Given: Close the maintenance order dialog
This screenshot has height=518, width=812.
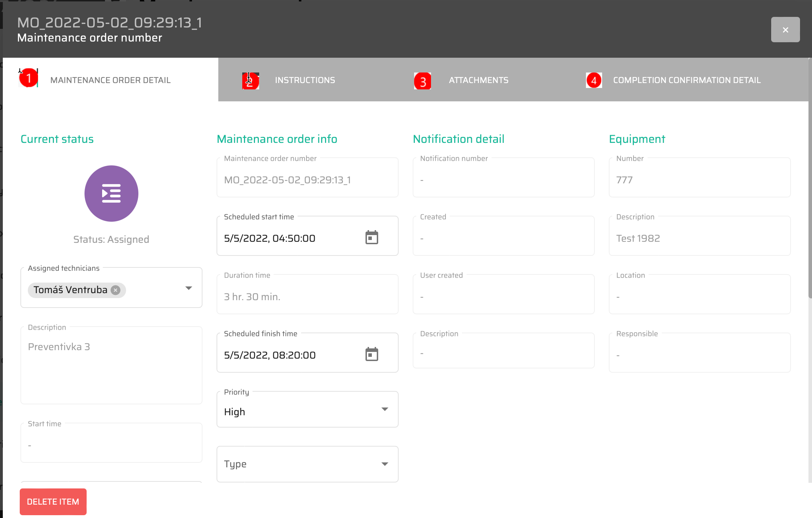Looking at the screenshot, I should (x=785, y=30).
